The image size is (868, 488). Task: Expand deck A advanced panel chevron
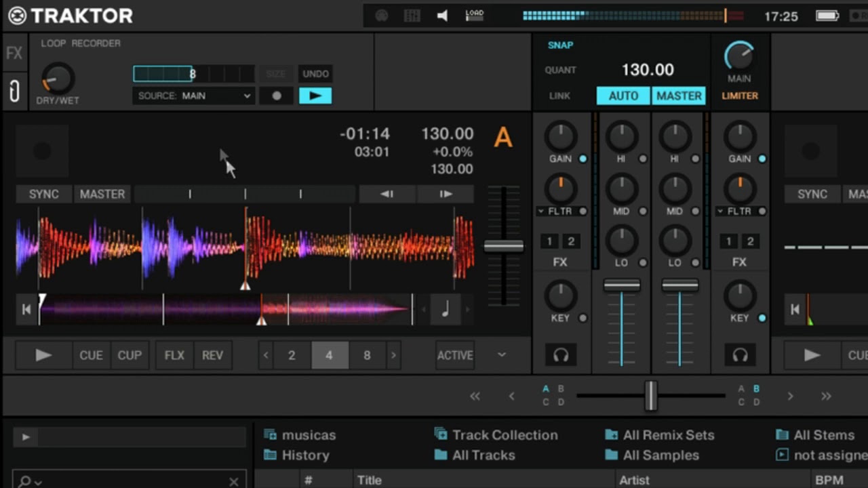coord(502,354)
